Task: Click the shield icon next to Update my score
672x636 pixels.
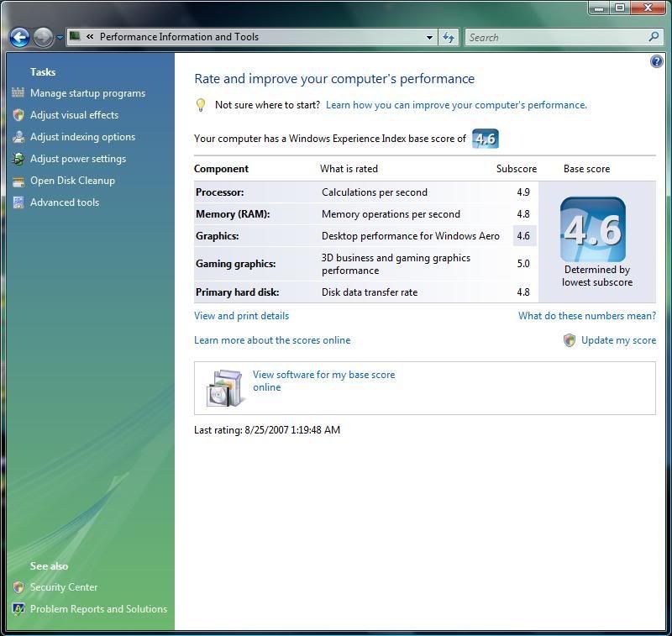Action: (x=570, y=340)
